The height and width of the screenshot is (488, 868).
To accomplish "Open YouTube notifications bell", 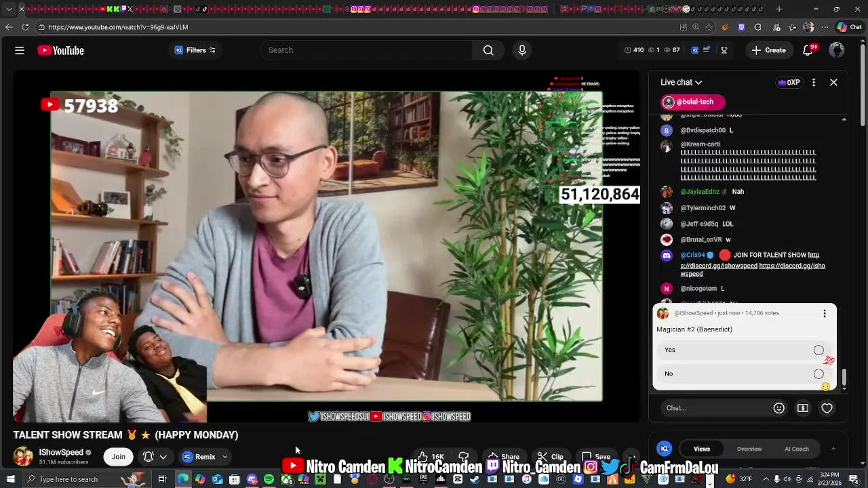I will (x=808, y=50).
